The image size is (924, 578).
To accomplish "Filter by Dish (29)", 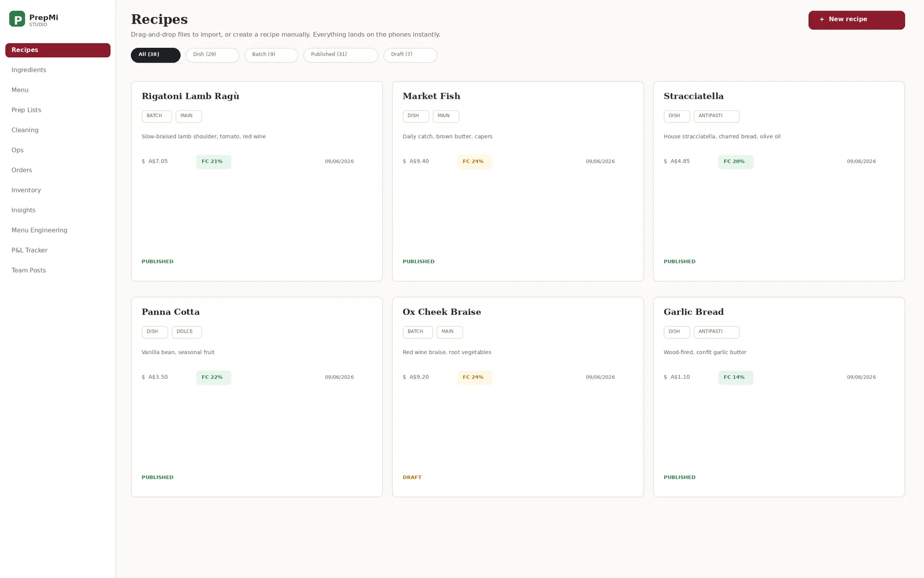I will [x=212, y=55].
